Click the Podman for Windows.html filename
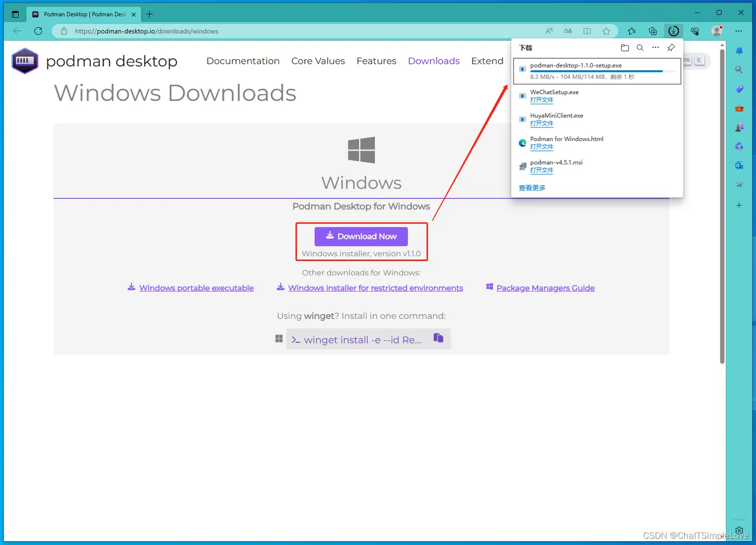Screen dimensions: 756x545 (x=567, y=139)
